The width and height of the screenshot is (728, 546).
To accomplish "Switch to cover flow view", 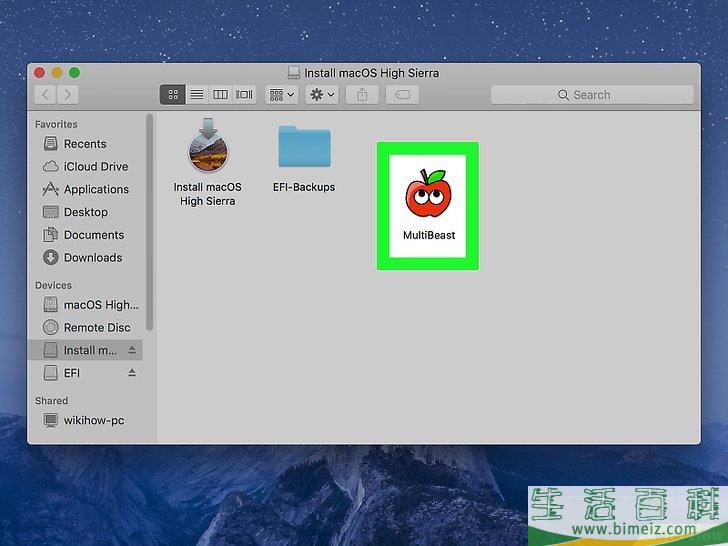I will coord(244,95).
